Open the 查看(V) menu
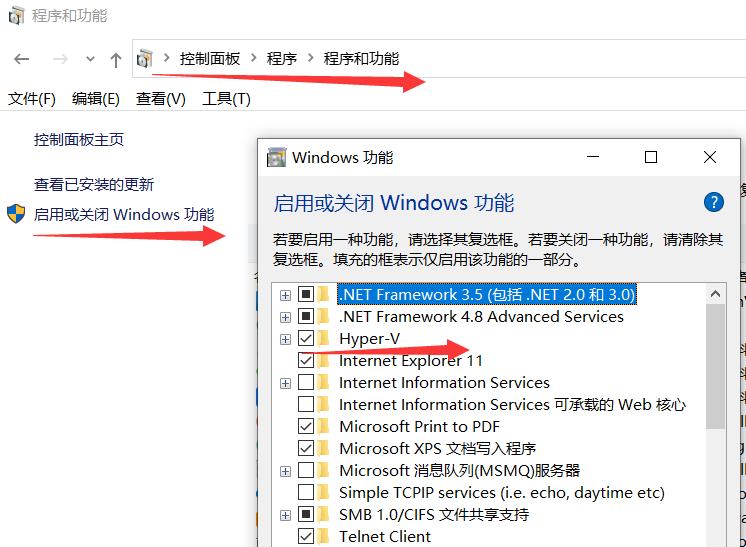 [160, 99]
